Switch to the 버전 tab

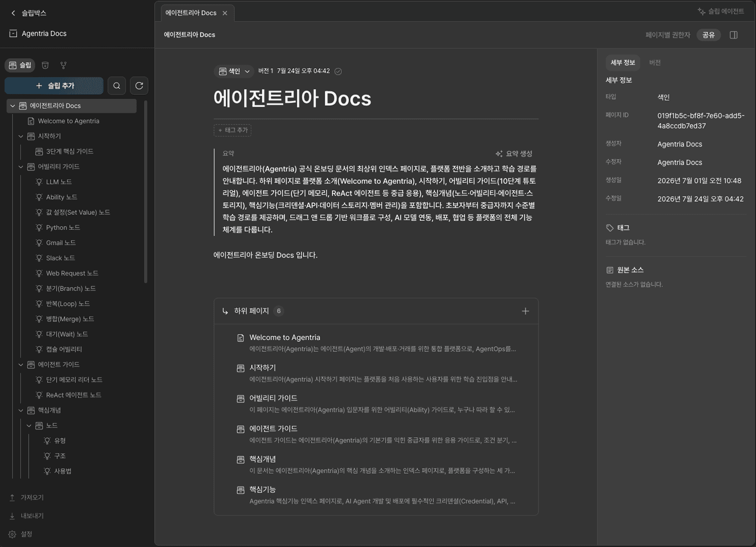[x=655, y=63]
